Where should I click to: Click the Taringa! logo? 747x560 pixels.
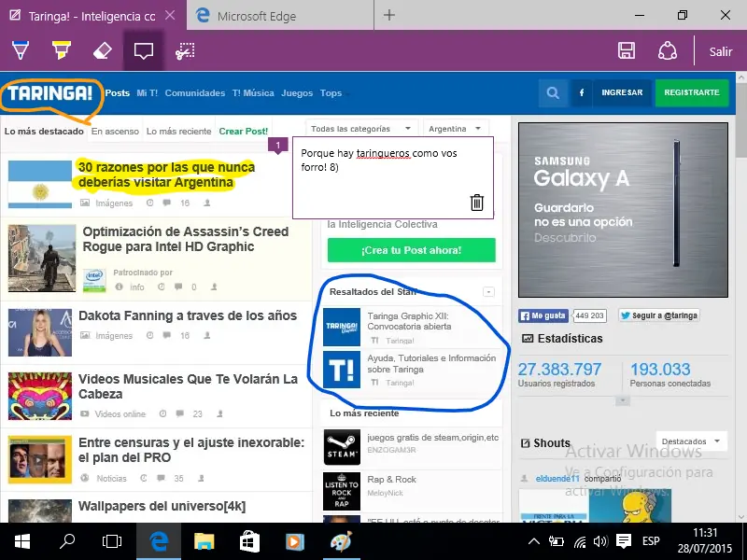(x=50, y=93)
